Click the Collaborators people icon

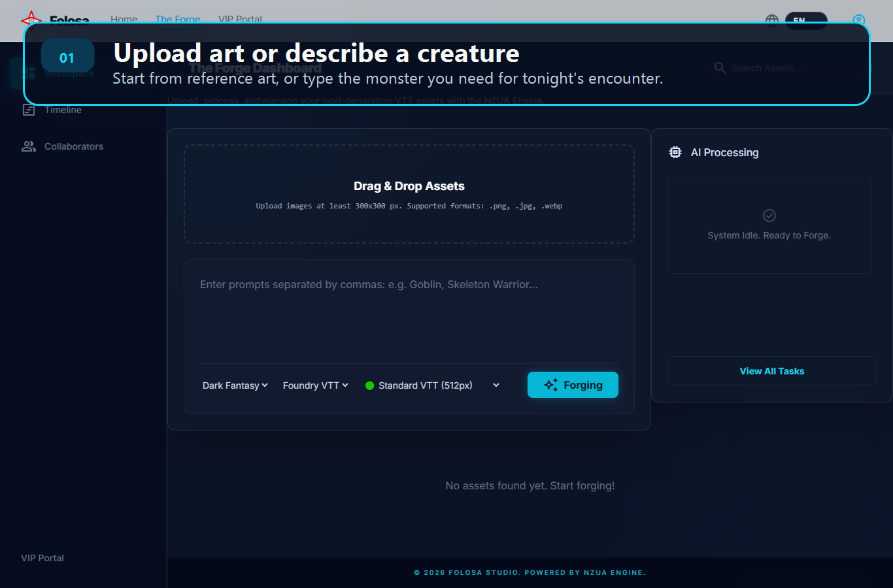click(x=29, y=146)
